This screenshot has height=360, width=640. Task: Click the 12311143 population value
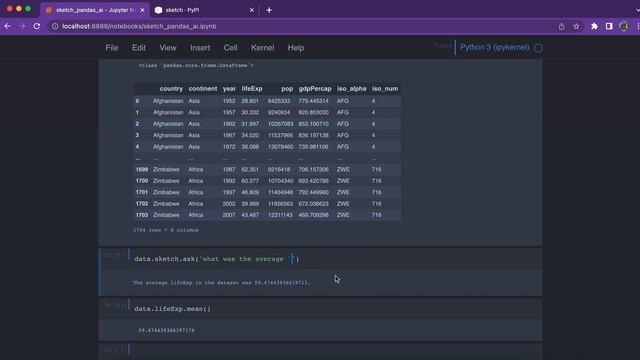280,215
